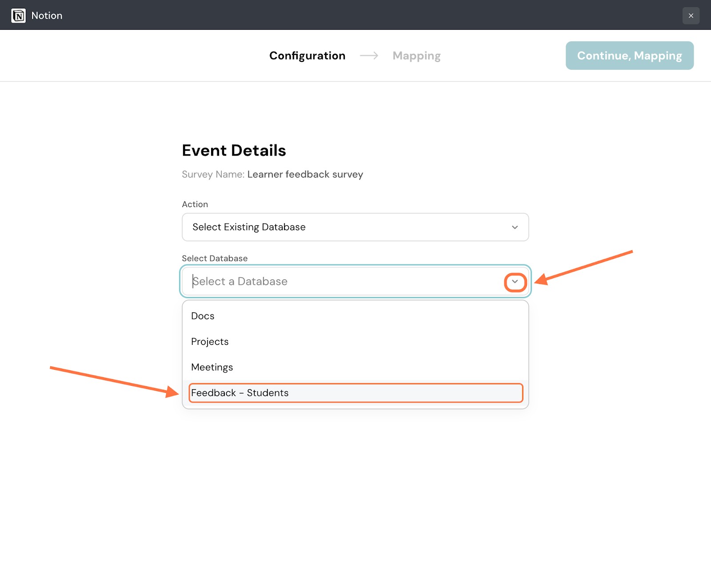711x588 pixels.
Task: Select Projects from the database list
Action: [x=210, y=342]
